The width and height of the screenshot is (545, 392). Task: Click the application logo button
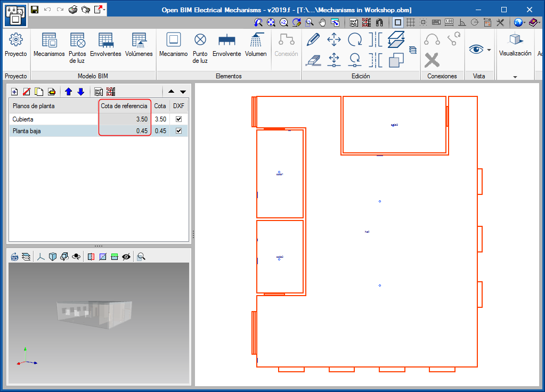(15, 15)
